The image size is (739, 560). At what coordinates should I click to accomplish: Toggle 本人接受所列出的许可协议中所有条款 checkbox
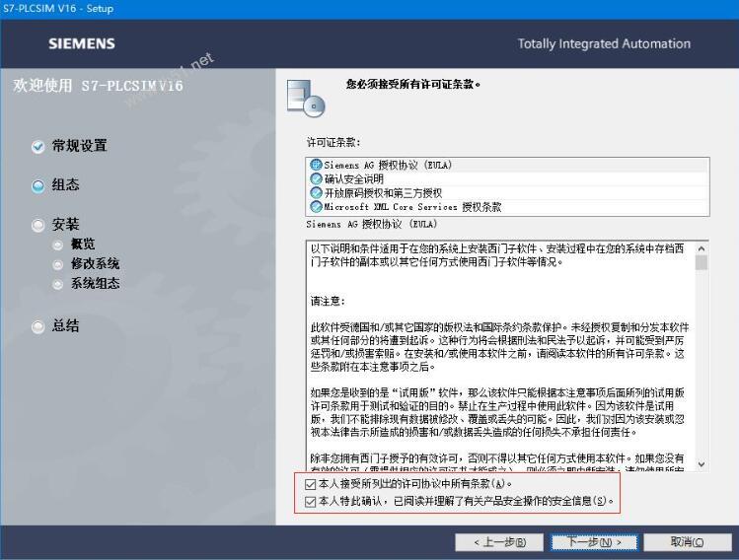(x=310, y=484)
